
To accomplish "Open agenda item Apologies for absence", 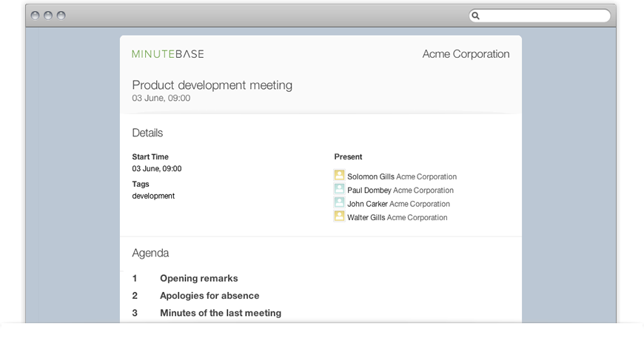I will 209,295.
